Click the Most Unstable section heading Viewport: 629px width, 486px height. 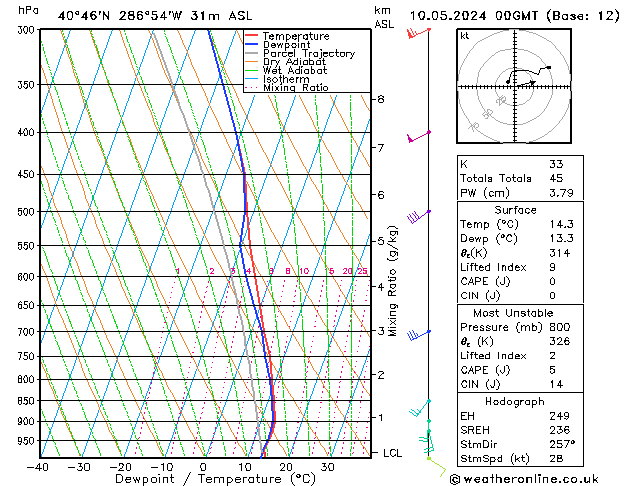tap(513, 313)
